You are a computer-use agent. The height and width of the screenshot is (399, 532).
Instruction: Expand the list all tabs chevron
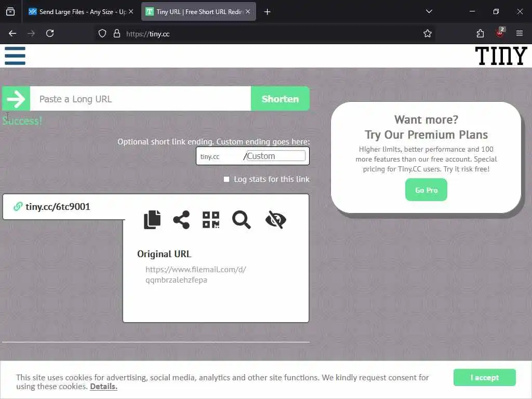point(429,12)
